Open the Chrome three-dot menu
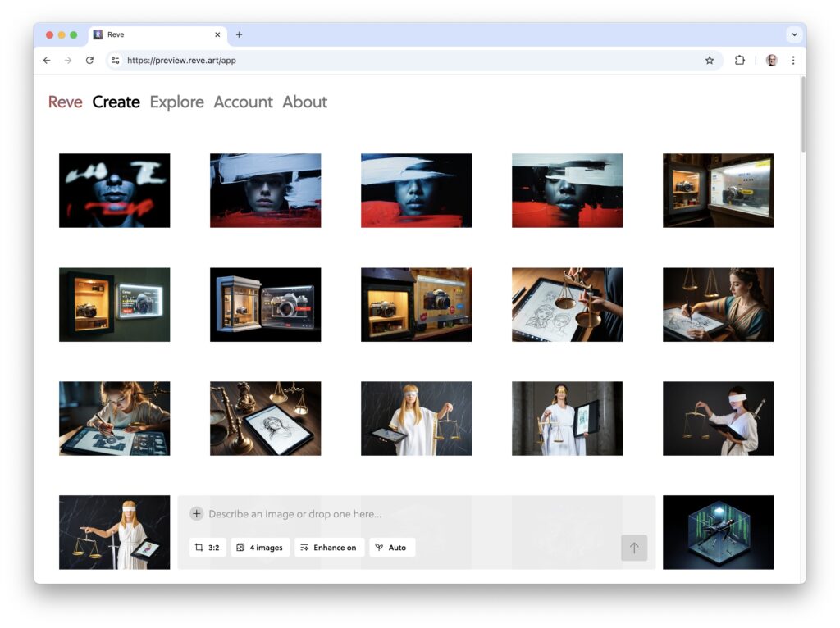The height and width of the screenshot is (628, 840). pos(793,60)
